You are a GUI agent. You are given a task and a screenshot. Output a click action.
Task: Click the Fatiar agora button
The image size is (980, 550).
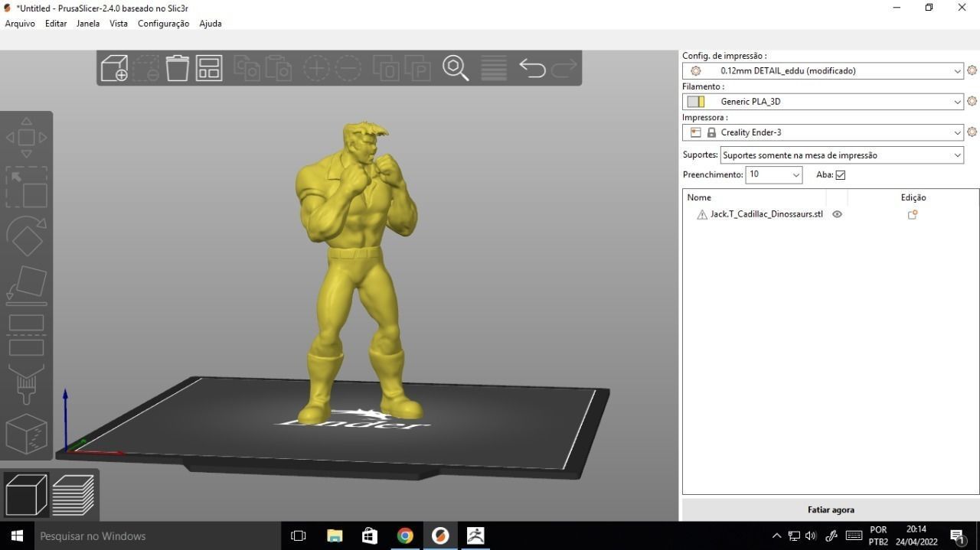point(831,509)
